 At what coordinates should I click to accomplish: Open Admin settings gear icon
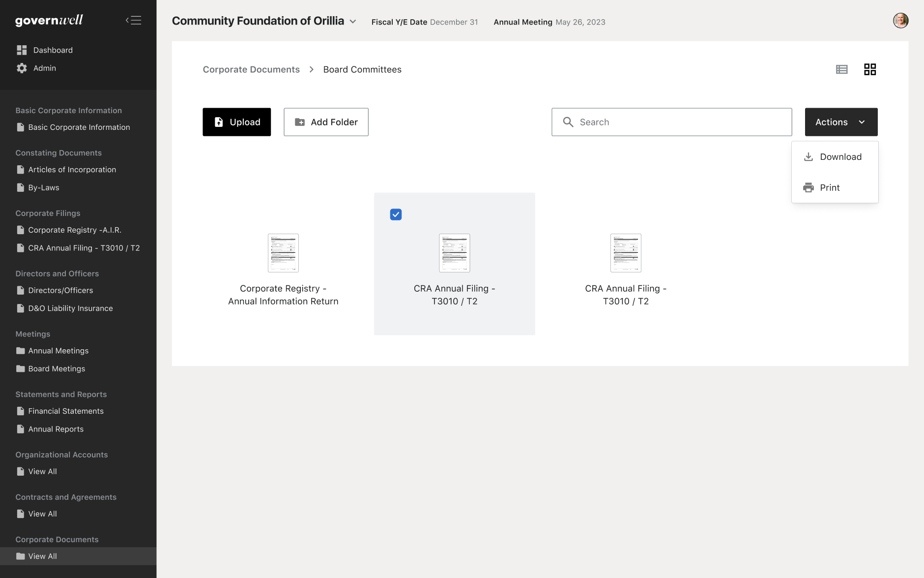click(x=22, y=68)
